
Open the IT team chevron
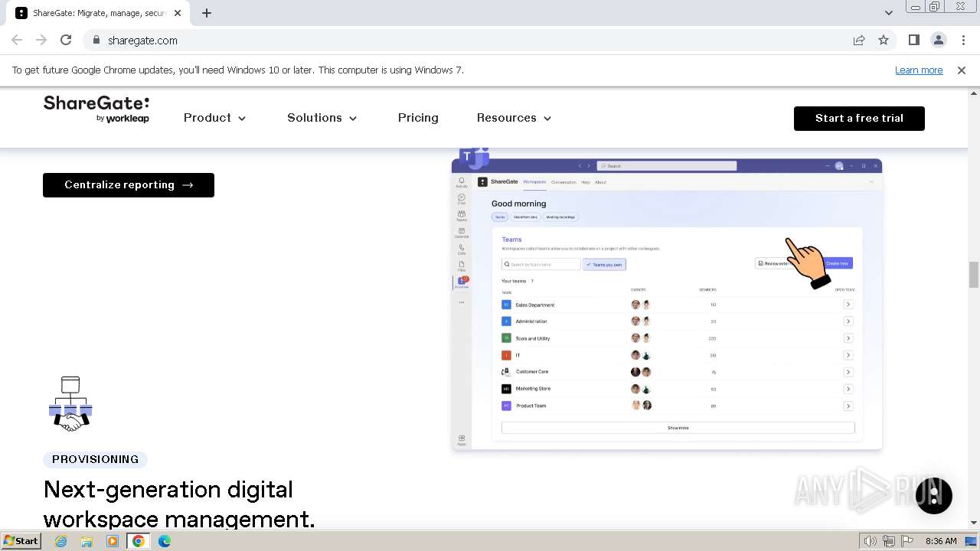click(x=848, y=355)
